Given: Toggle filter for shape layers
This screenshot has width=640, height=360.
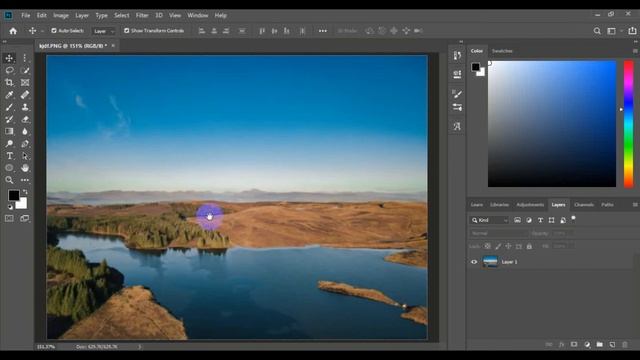Looking at the screenshot, I should (551, 220).
